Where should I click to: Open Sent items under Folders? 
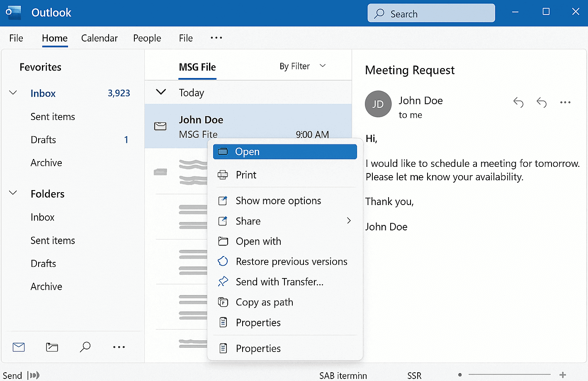click(x=53, y=240)
